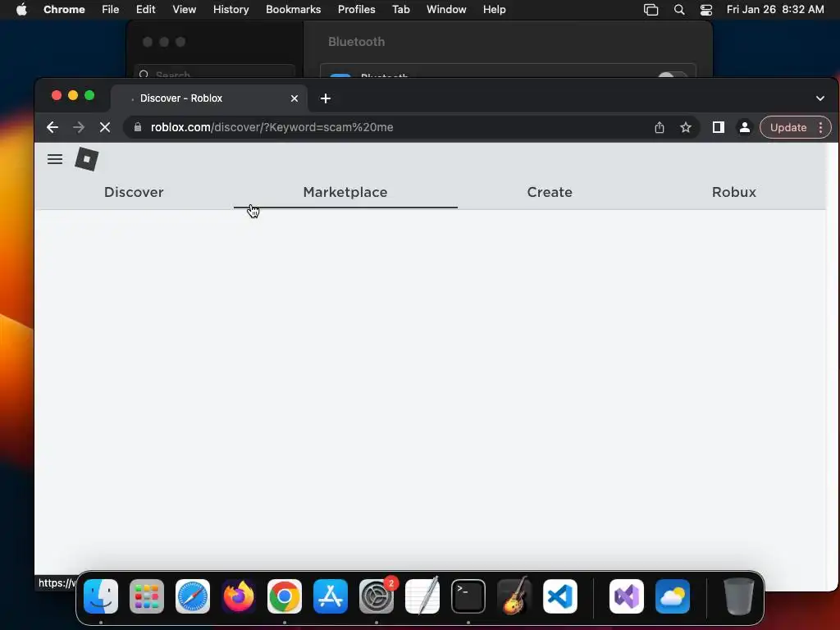Open the Chrome application menu

64,10
